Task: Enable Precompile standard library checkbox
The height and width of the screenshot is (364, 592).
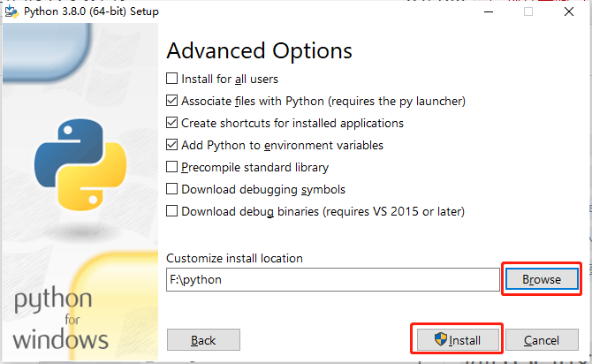Action: pyautogui.click(x=171, y=167)
